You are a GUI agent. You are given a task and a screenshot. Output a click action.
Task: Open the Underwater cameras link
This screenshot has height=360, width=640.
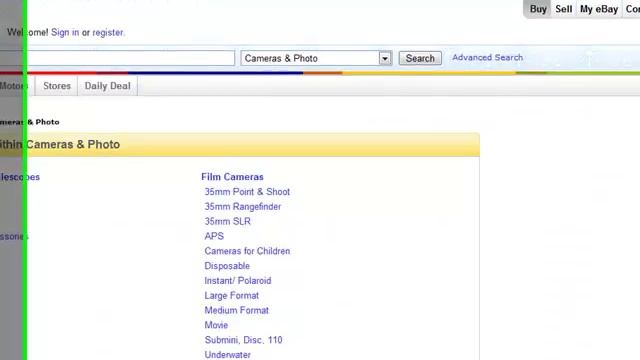(x=227, y=355)
